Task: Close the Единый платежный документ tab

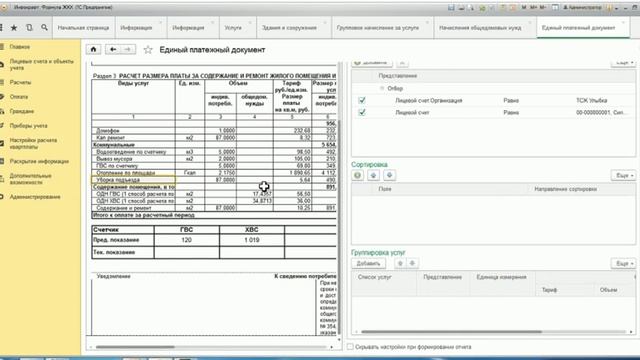Action: [x=623, y=22]
